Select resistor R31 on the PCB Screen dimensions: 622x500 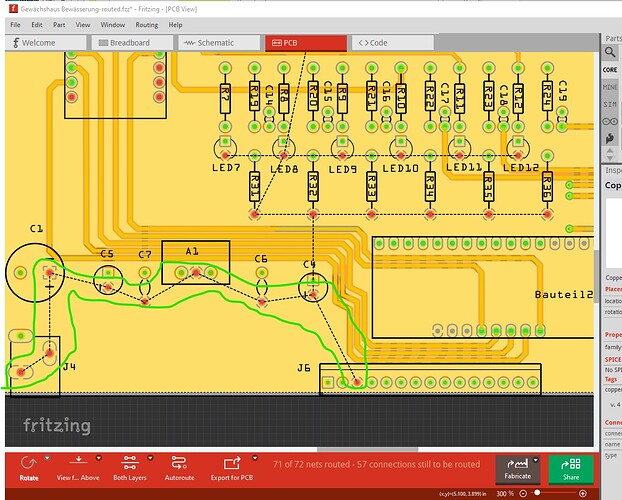pos(254,186)
